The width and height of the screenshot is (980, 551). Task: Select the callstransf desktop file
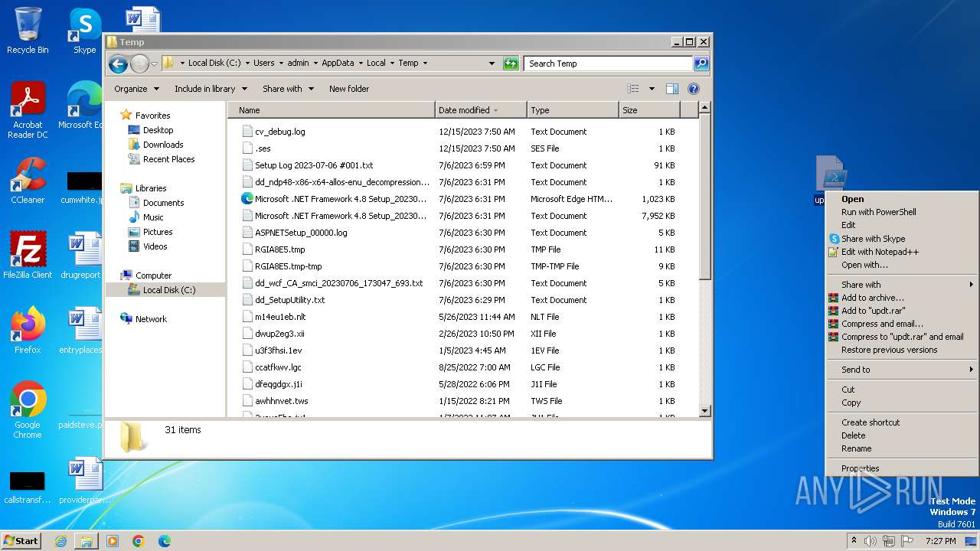[x=28, y=487]
